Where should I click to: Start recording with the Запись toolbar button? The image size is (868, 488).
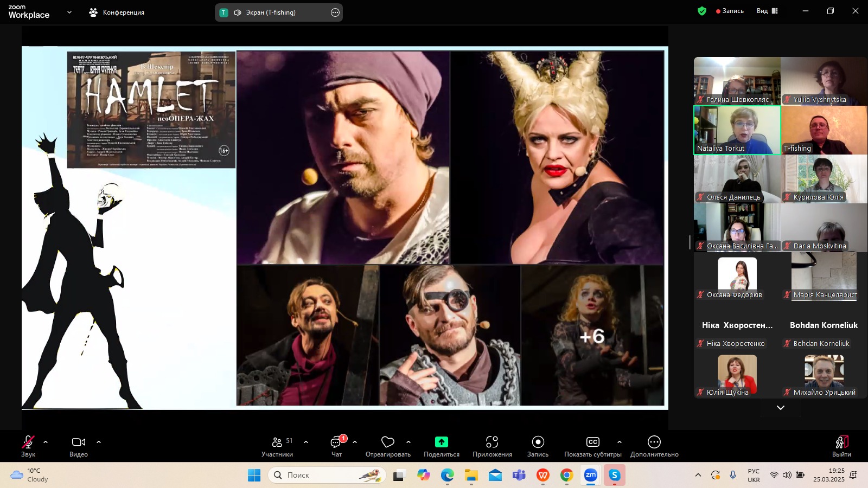(x=538, y=442)
